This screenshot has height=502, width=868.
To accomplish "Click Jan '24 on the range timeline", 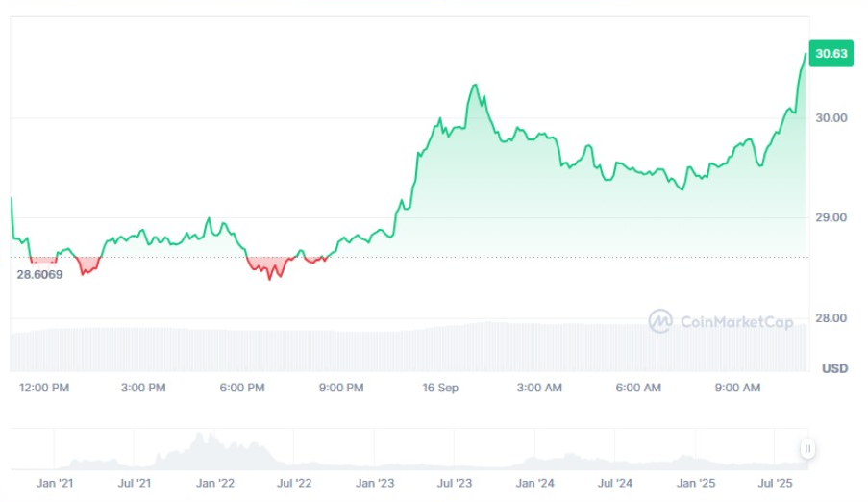I will click(534, 483).
